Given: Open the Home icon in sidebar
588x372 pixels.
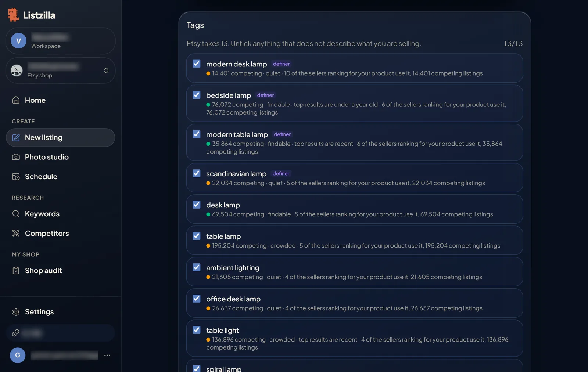Looking at the screenshot, I should 16,100.
